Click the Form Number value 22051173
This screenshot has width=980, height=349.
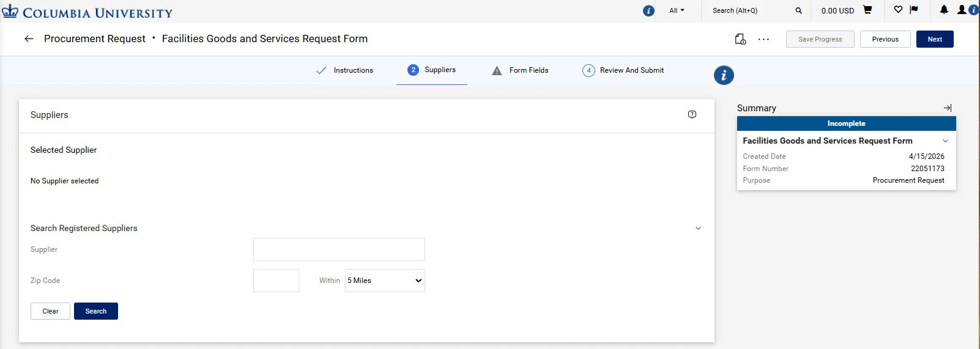tap(927, 169)
